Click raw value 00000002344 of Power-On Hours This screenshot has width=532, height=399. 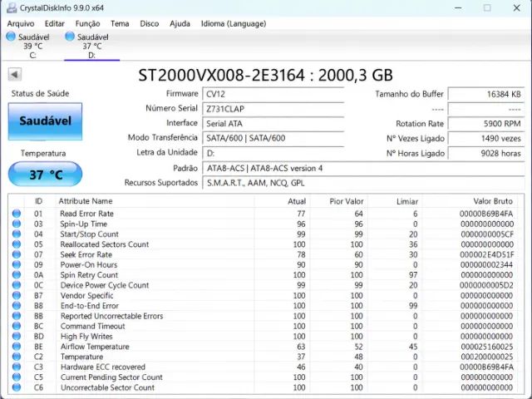pos(487,264)
